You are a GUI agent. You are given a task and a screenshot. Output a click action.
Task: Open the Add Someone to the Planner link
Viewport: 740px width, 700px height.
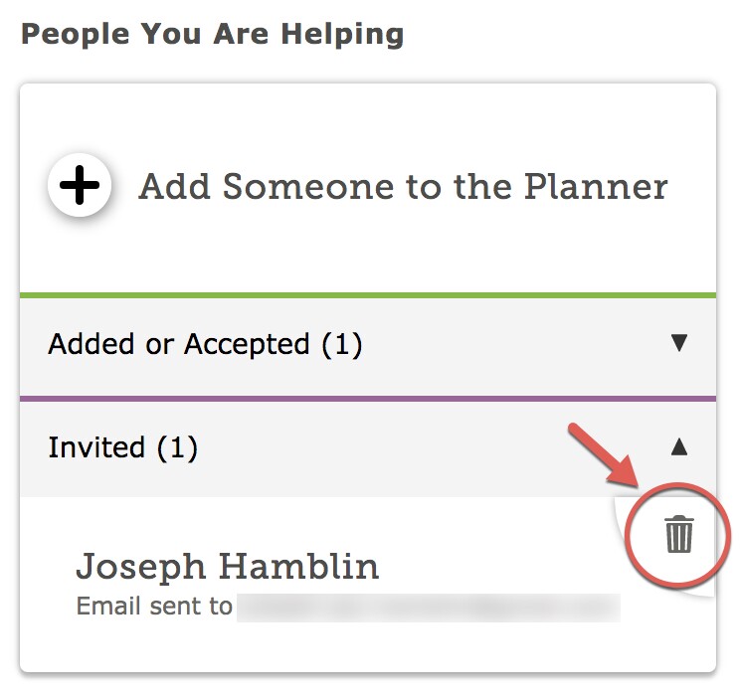[403, 186]
